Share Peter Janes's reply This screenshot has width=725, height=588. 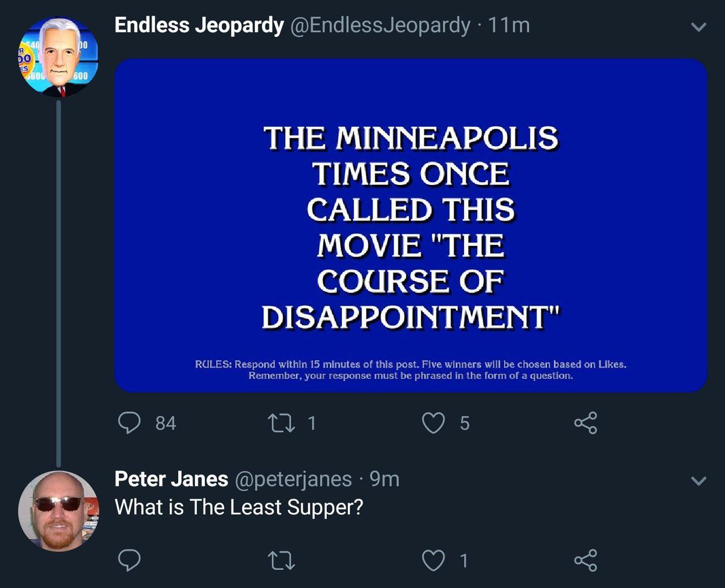(x=585, y=560)
